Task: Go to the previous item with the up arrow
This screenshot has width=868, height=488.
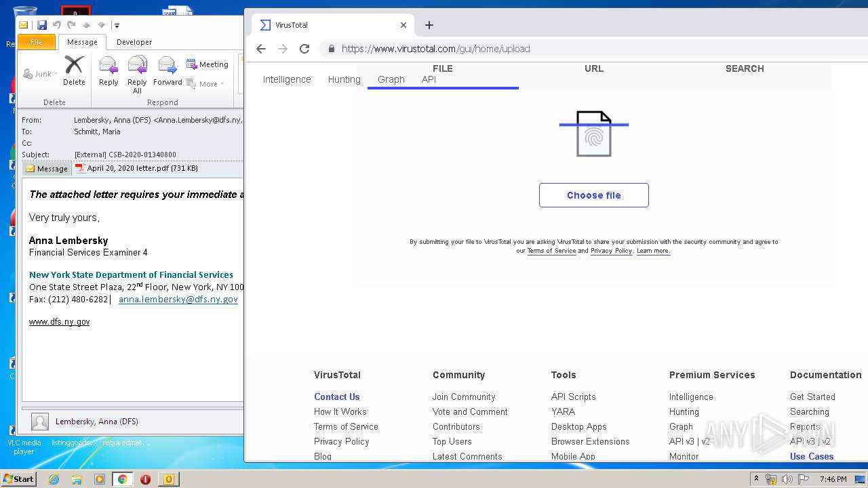Action: [86, 25]
